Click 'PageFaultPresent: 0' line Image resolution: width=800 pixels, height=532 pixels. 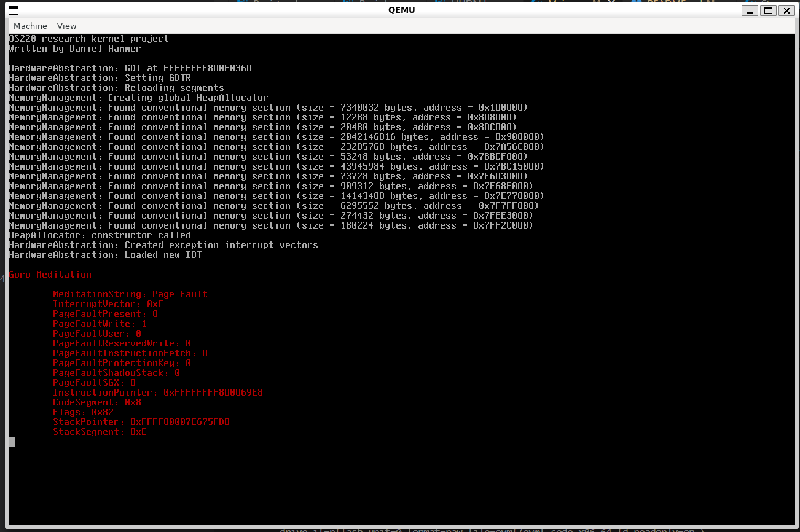(x=105, y=314)
